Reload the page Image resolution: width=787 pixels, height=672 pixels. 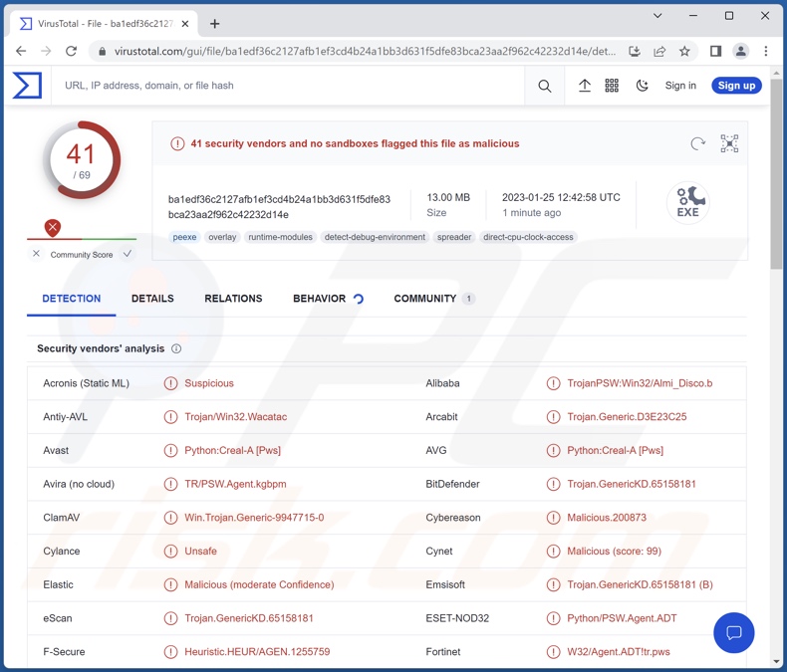pyautogui.click(x=72, y=51)
